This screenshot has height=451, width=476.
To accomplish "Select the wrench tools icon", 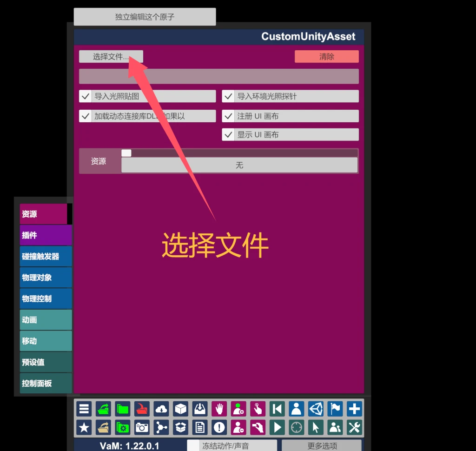I will 354,427.
